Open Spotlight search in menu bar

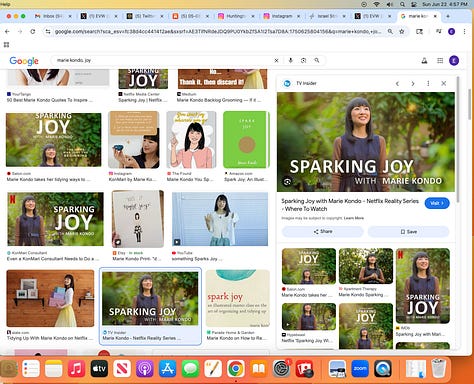click(x=402, y=4)
